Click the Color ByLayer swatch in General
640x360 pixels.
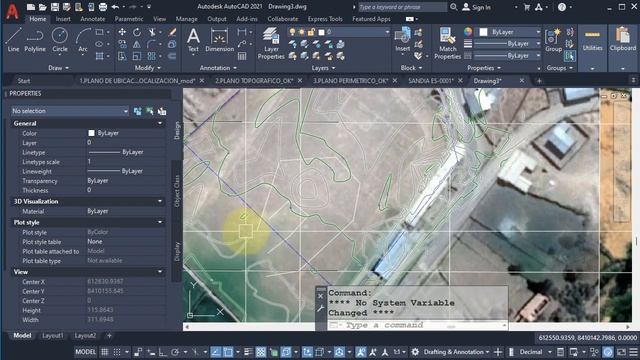(x=91, y=133)
